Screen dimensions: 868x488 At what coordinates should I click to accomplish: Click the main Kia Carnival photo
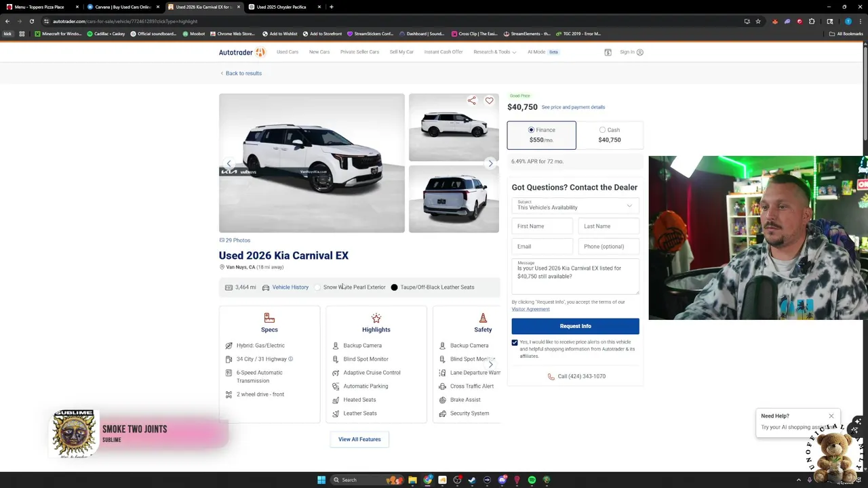[x=312, y=163]
